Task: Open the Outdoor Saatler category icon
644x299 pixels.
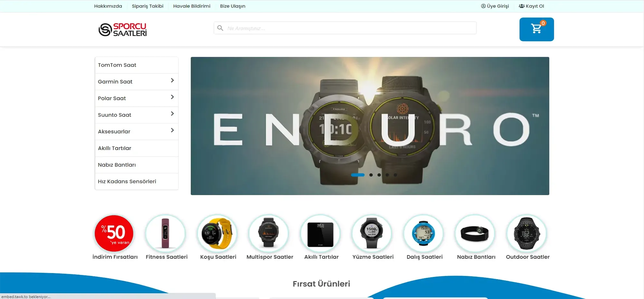Action: point(527,233)
